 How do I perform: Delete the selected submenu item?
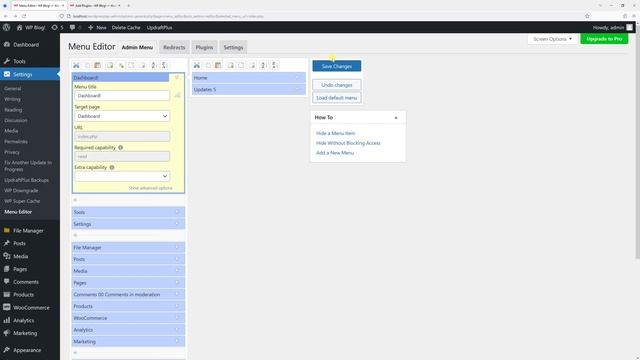click(252, 65)
